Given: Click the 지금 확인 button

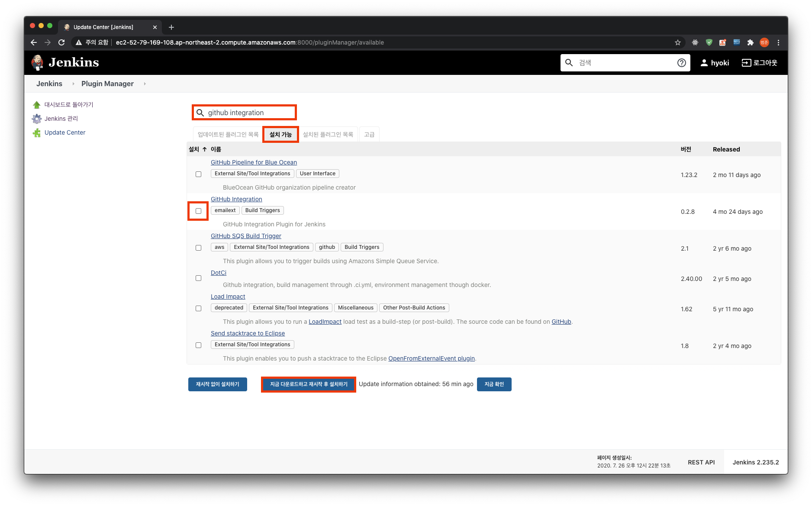Looking at the screenshot, I should [x=494, y=384].
